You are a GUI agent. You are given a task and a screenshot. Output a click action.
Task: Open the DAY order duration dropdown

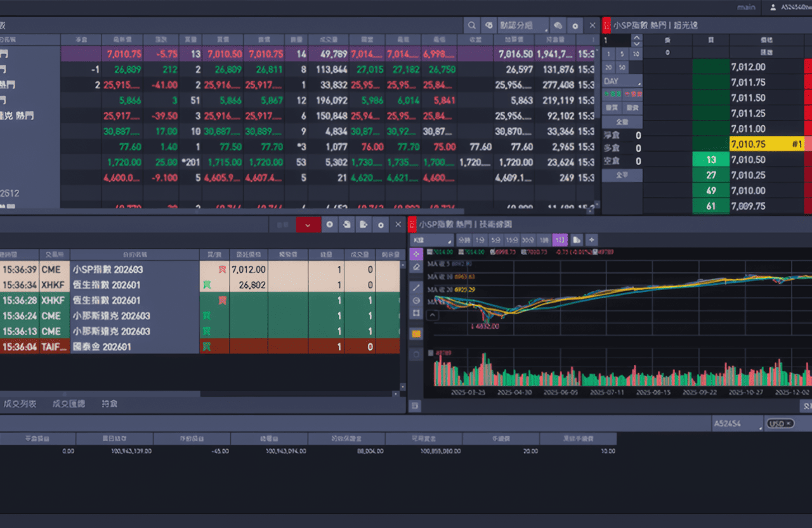620,81
